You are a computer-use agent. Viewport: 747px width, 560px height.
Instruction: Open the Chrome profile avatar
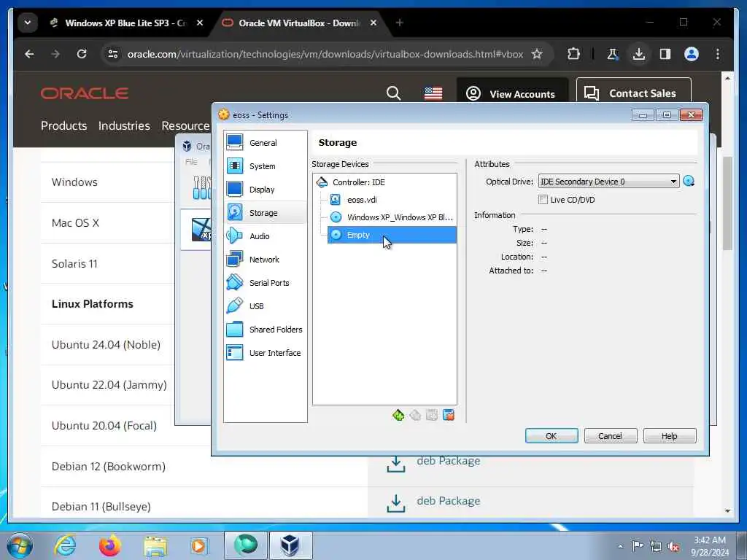[692, 54]
